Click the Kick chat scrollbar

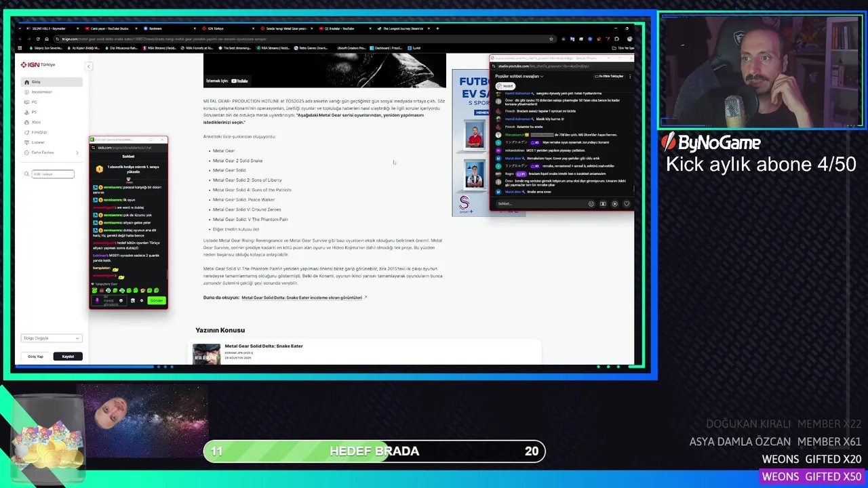167,274
